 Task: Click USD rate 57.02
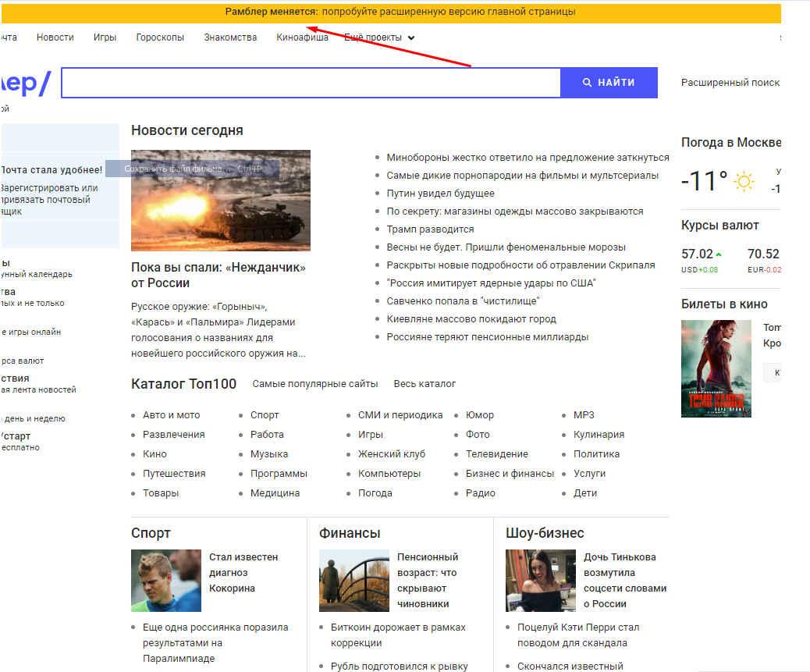[x=697, y=254]
